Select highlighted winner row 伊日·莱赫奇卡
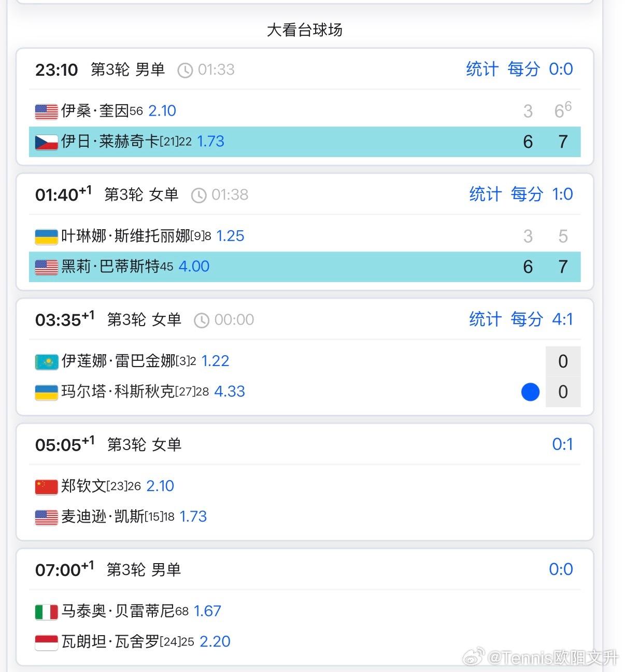The height and width of the screenshot is (672, 625). click(305, 142)
